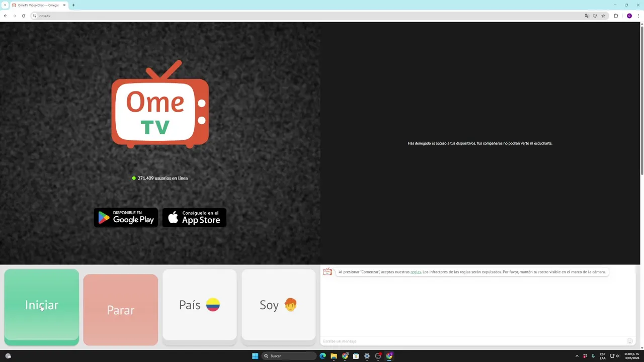
Task: Click the page vertical scrollbar
Action: click(x=641, y=101)
